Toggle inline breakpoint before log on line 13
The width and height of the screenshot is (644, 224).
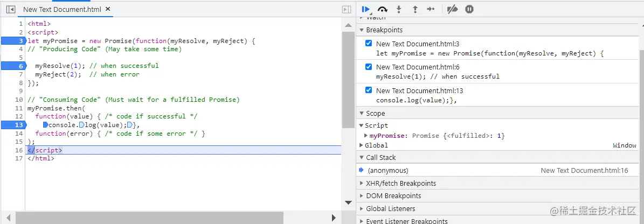pos(82,125)
